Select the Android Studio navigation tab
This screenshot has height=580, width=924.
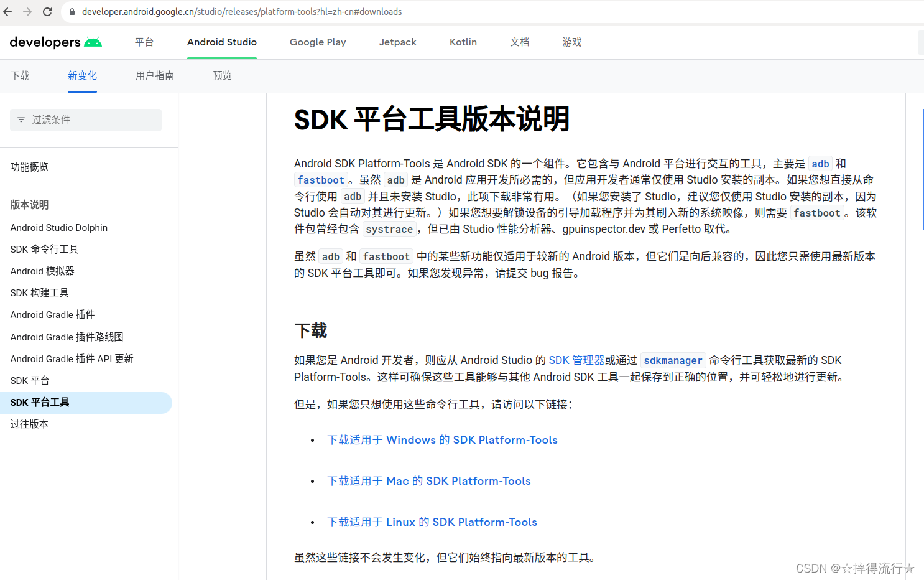click(x=222, y=42)
